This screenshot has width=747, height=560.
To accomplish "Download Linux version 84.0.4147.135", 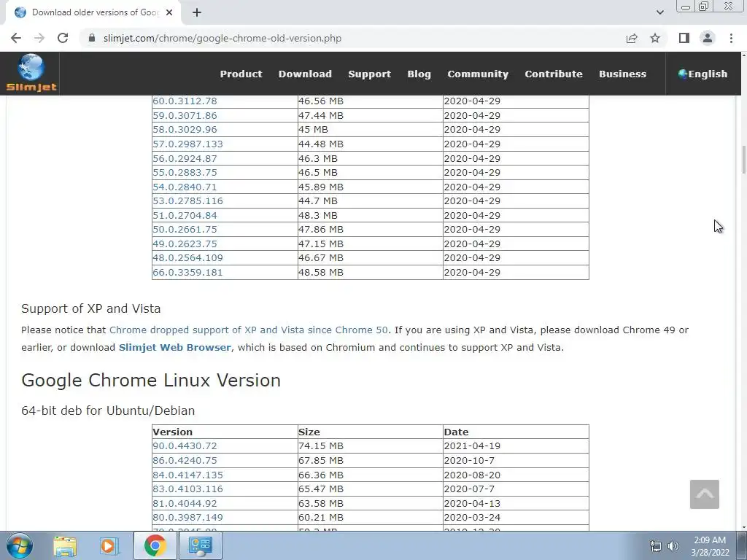I will pyautogui.click(x=187, y=475).
